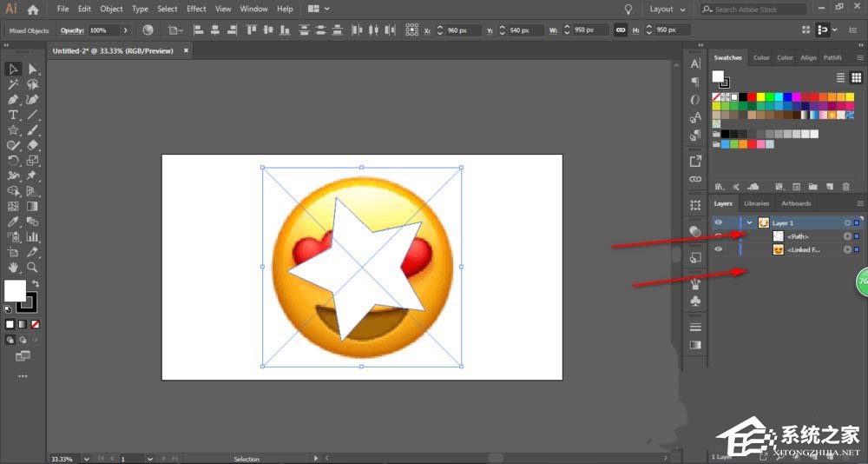Select the Zoom tool
868x464 pixels.
32,267
